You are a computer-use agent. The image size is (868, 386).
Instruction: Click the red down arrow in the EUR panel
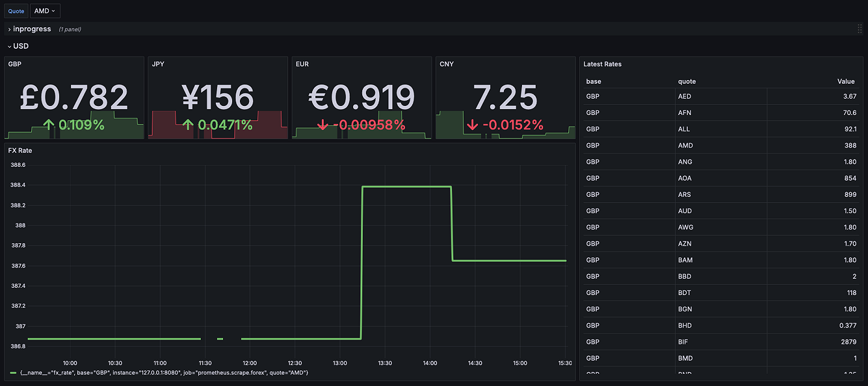coord(324,125)
